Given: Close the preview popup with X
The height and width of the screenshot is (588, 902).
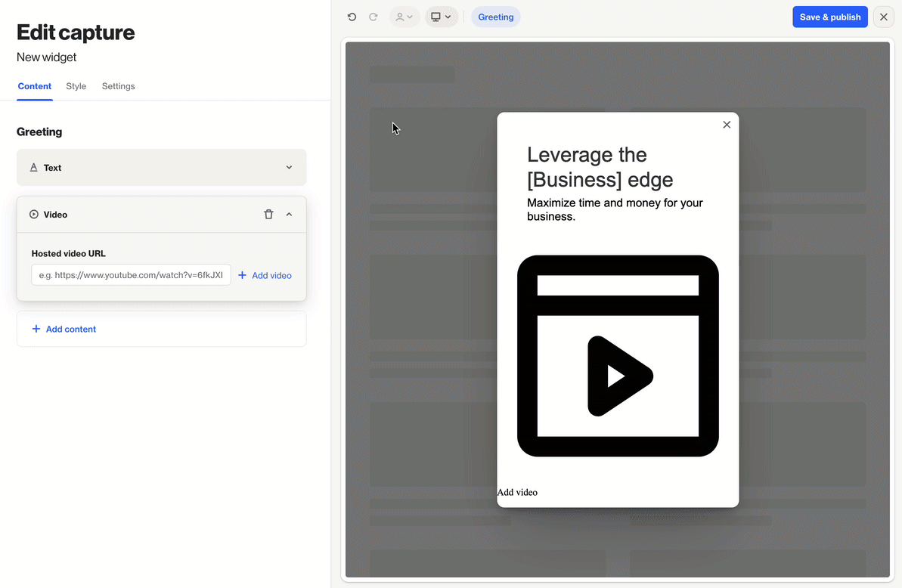Looking at the screenshot, I should tap(727, 125).
